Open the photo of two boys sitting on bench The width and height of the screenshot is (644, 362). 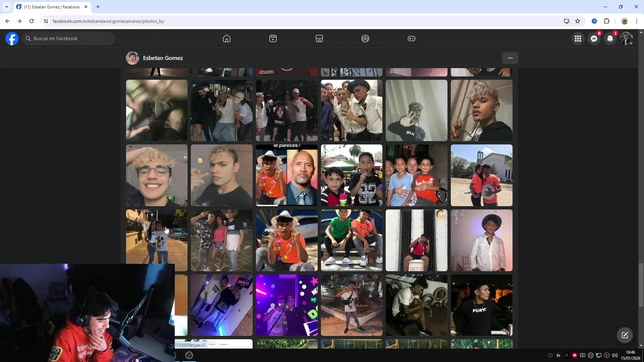[x=352, y=240]
